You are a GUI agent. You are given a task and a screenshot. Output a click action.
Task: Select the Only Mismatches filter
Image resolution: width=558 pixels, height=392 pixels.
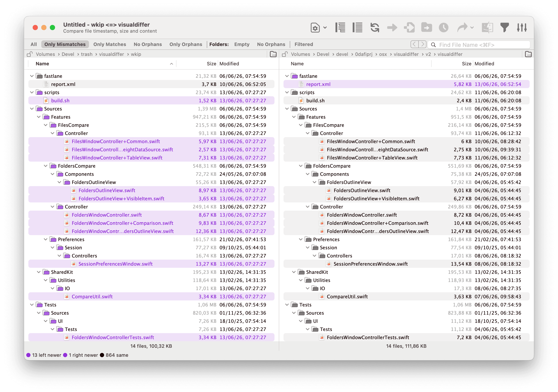tap(65, 44)
